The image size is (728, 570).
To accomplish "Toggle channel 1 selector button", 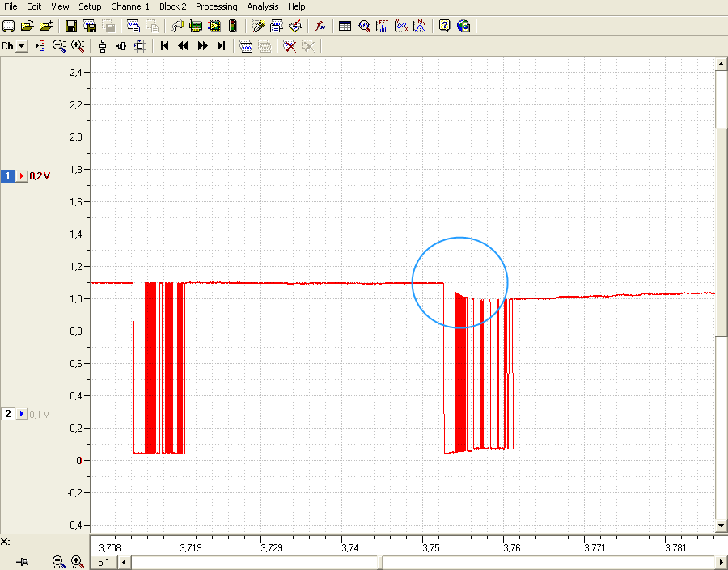I will 8,176.
